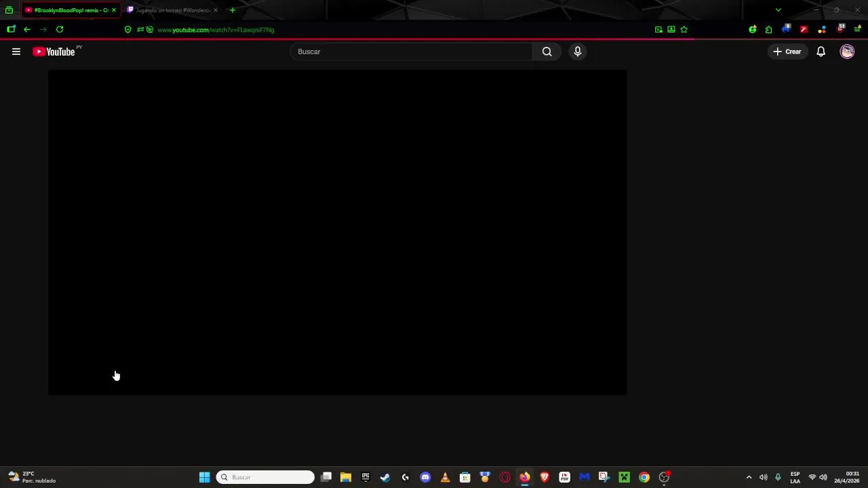Open Epic Games Launcher from taskbar
The height and width of the screenshot is (488, 868).
366,477
